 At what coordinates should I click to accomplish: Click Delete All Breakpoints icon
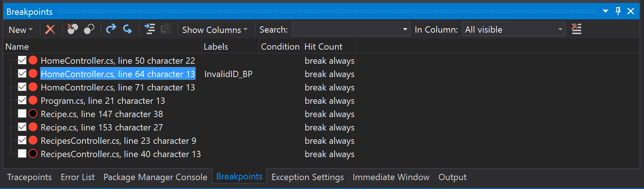72,29
